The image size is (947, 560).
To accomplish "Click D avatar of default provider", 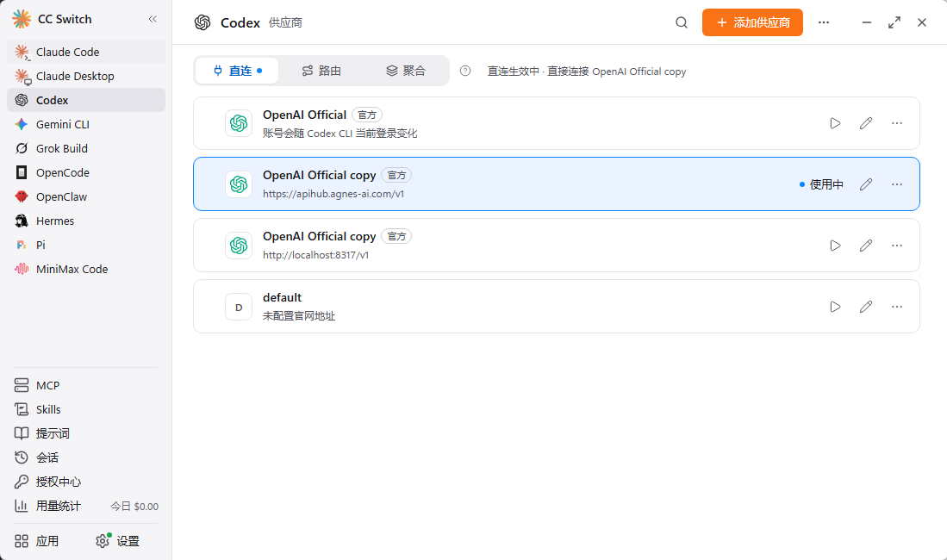I will (x=239, y=307).
